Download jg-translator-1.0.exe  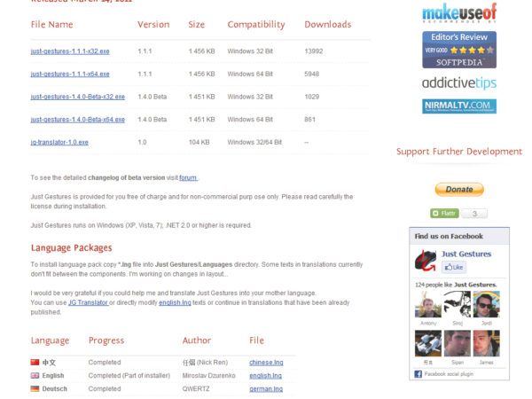point(59,142)
